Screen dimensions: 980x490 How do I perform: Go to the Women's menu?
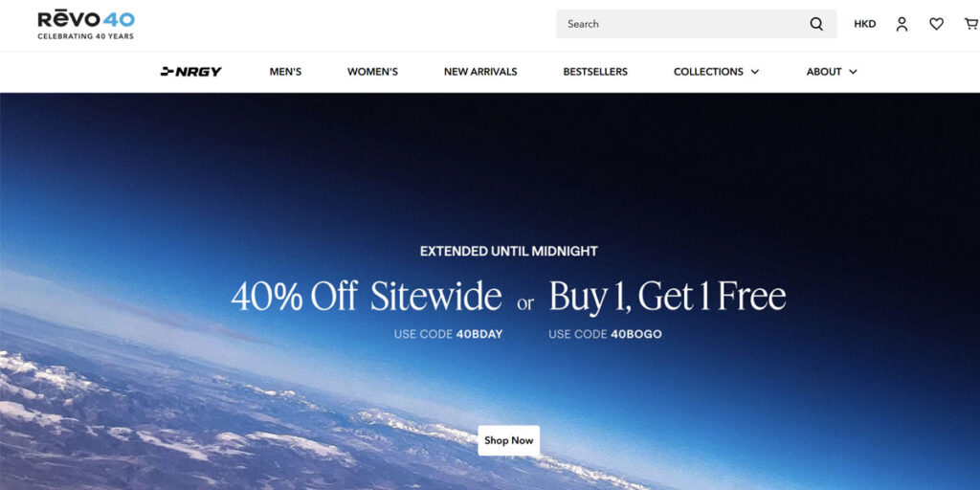372,72
